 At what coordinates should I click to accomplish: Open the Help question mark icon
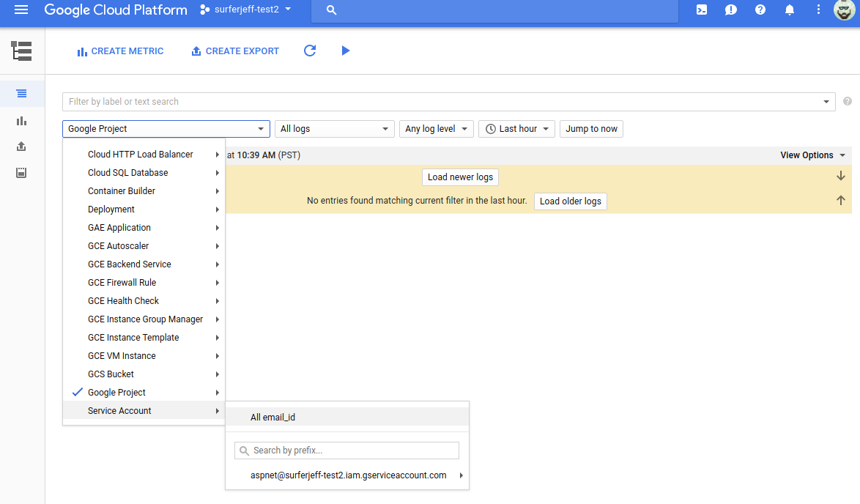(760, 10)
